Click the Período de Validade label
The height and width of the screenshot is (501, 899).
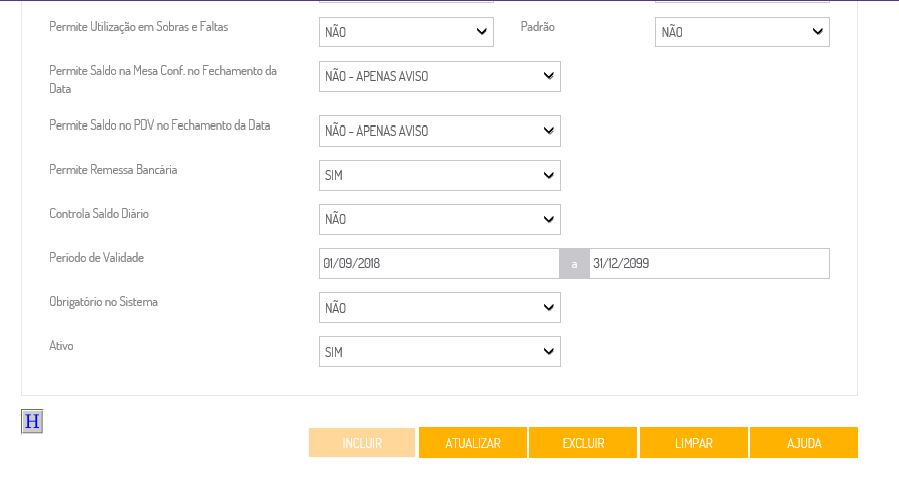(x=97, y=258)
